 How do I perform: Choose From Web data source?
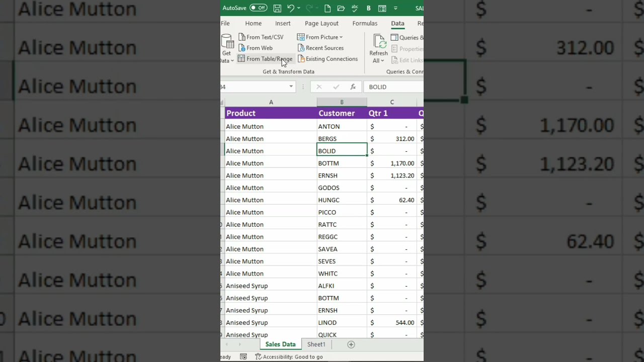point(255,48)
